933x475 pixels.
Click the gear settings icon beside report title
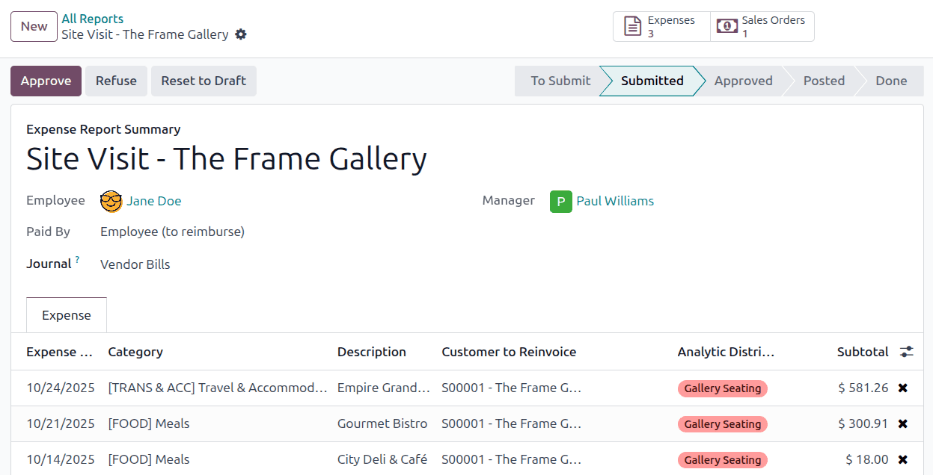240,35
